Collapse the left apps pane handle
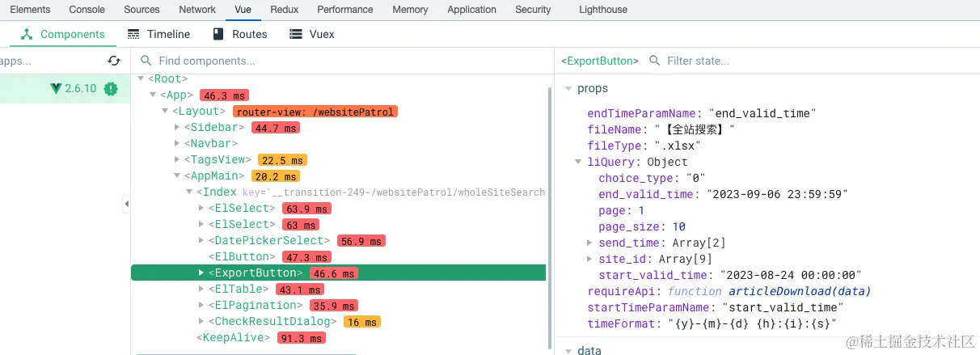Screen dimensions: 980x355 (x=126, y=204)
